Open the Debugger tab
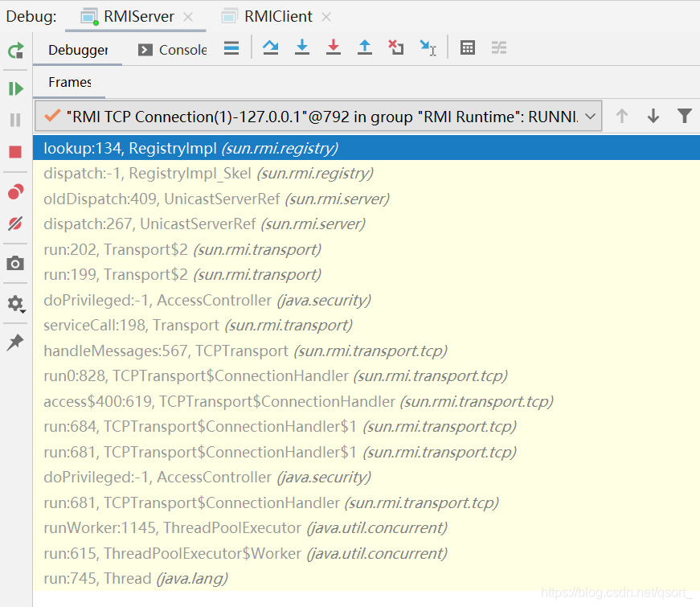700x607 pixels. (78, 50)
